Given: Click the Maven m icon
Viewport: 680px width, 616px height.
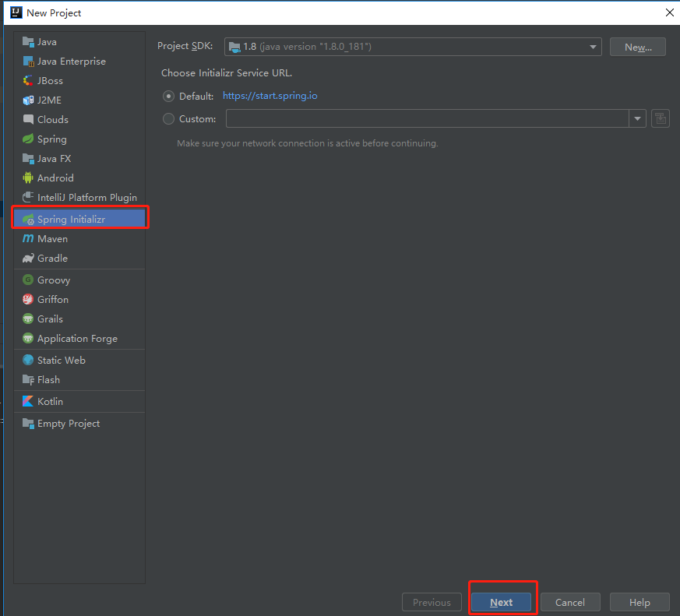Looking at the screenshot, I should coord(28,239).
